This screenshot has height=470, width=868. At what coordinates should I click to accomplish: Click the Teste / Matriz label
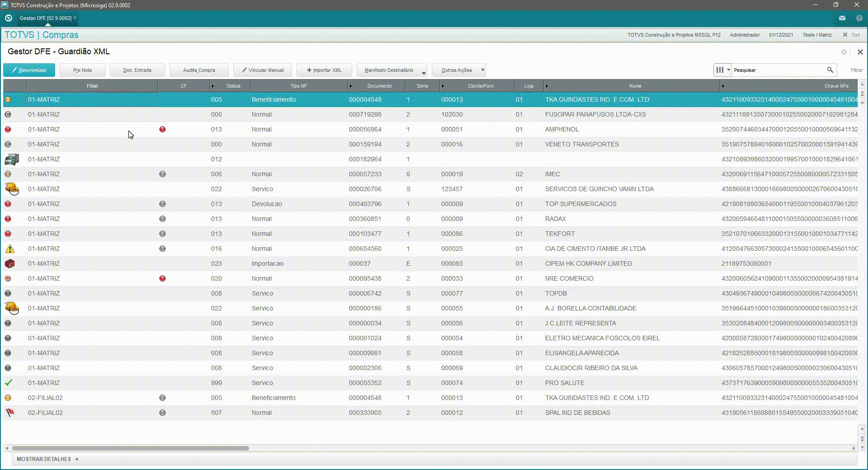coord(817,35)
